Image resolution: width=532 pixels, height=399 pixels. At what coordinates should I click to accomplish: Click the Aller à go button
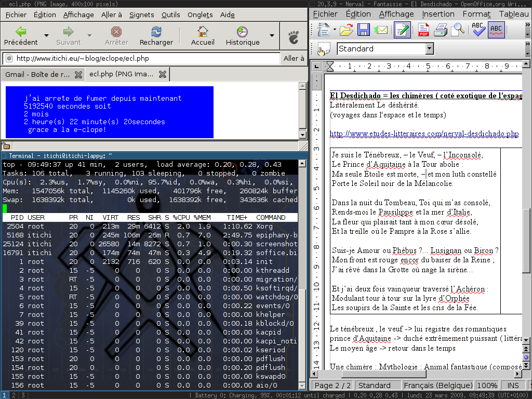(x=294, y=58)
